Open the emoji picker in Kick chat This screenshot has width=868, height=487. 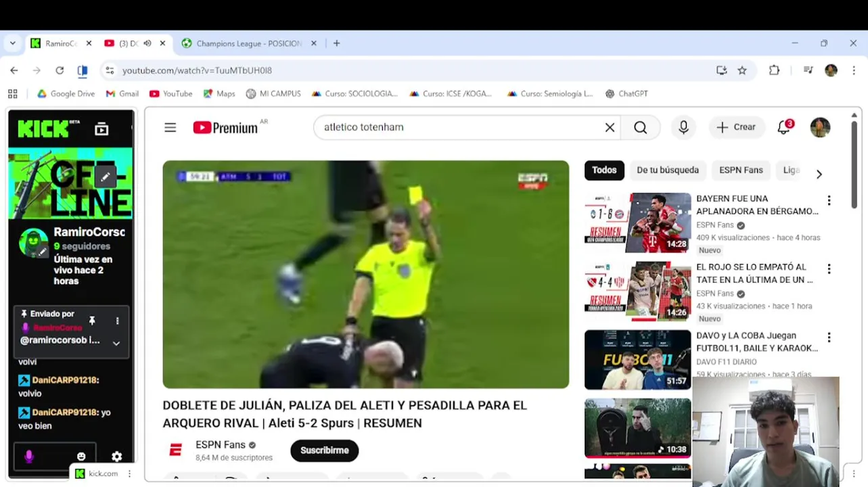click(81, 457)
